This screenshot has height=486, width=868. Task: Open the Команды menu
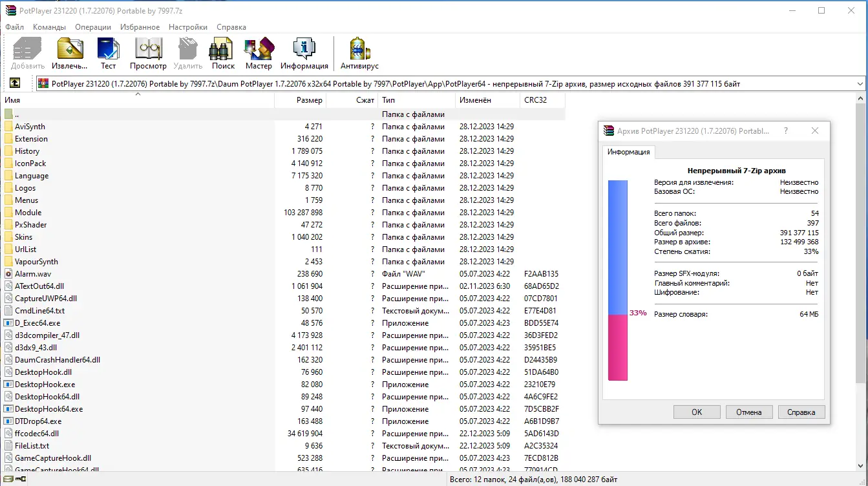50,27
